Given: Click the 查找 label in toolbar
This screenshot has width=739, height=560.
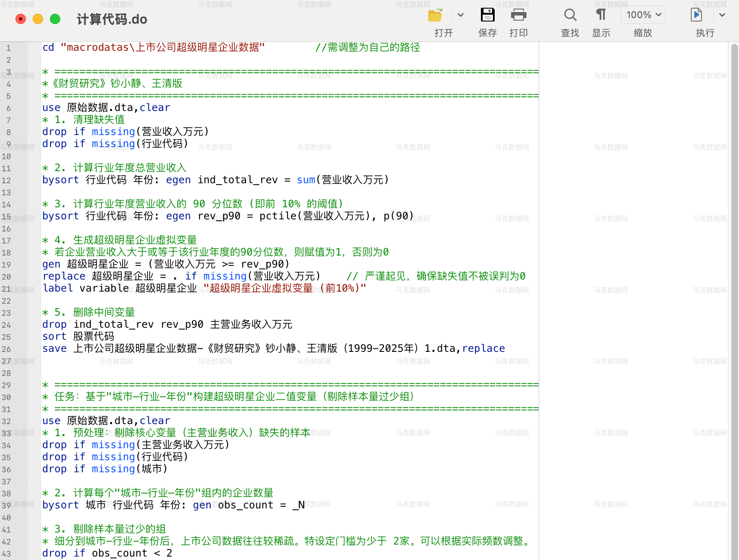Looking at the screenshot, I should click(x=570, y=33).
